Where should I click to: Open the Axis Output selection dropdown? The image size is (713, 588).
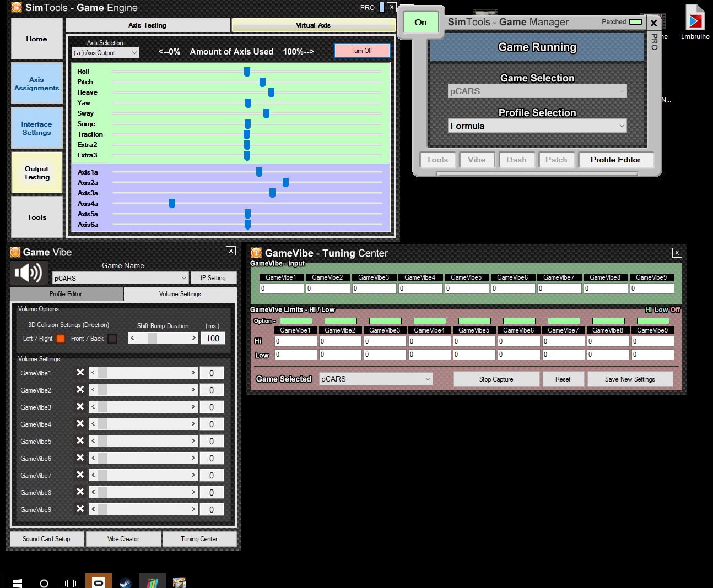point(106,53)
